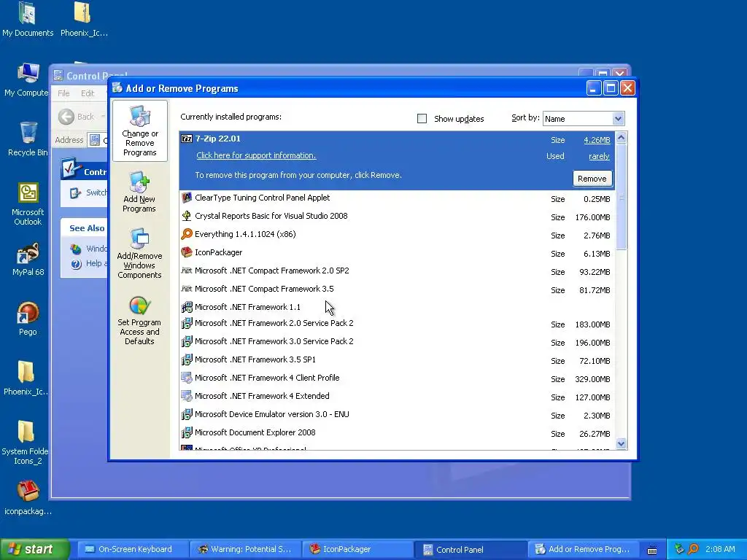Click the 4.26MB size link for 7-Zip
The image size is (747, 560).
(x=597, y=140)
